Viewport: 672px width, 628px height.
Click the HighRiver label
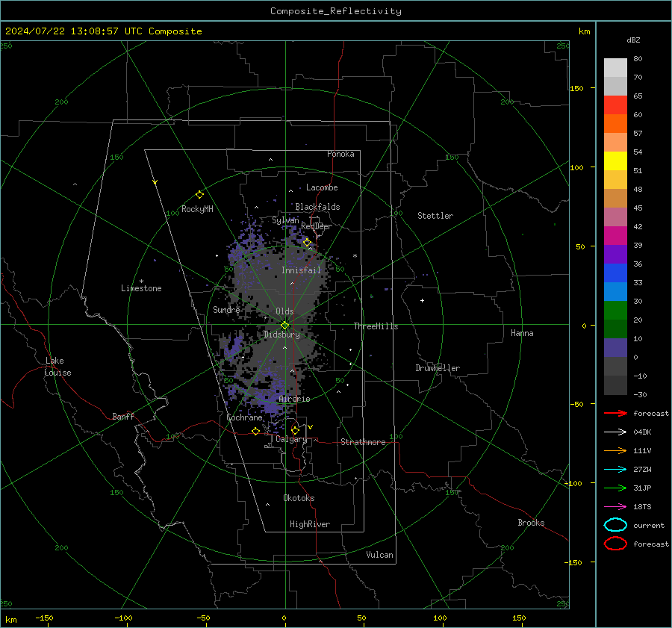coord(310,524)
